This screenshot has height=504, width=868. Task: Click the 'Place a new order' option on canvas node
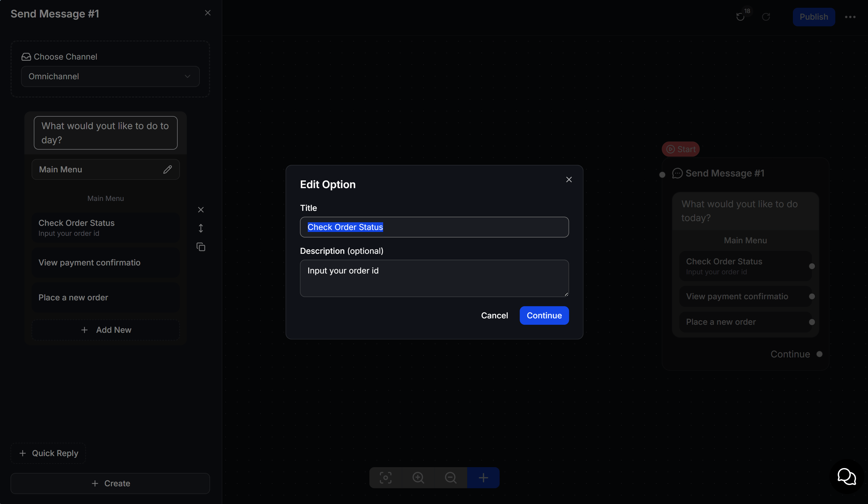point(746,322)
